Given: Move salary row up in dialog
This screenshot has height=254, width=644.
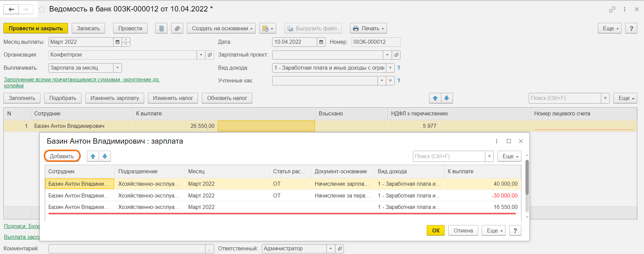Looking at the screenshot, I should click(93, 156).
